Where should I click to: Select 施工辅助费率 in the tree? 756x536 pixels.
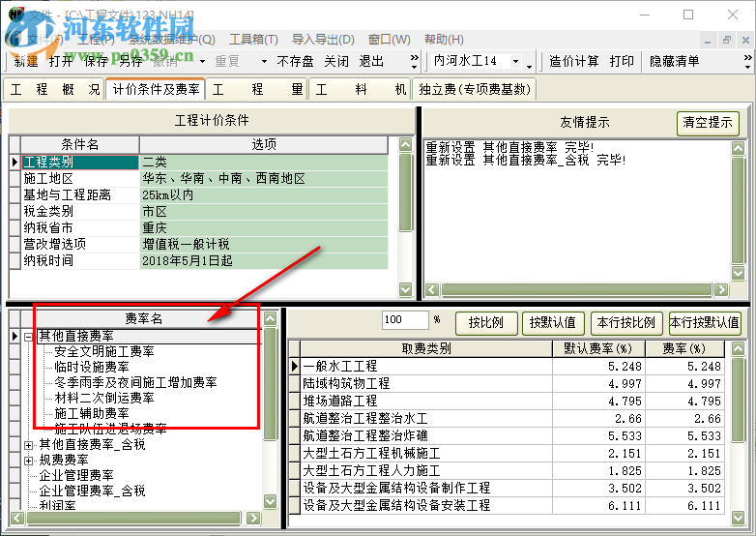click(92, 413)
